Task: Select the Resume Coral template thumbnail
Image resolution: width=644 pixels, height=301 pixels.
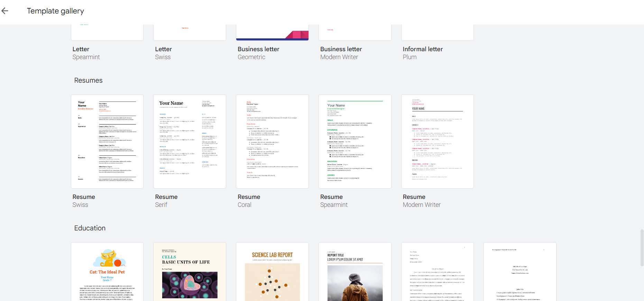Action: tap(272, 142)
